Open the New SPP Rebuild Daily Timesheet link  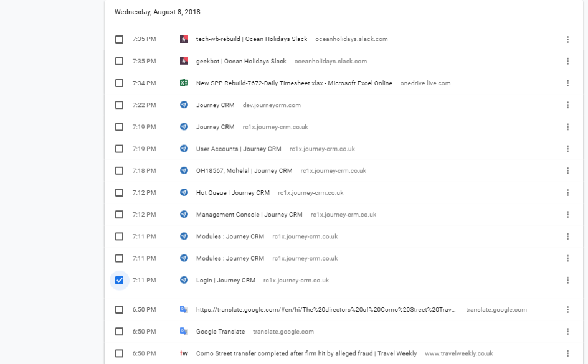pyautogui.click(x=294, y=83)
